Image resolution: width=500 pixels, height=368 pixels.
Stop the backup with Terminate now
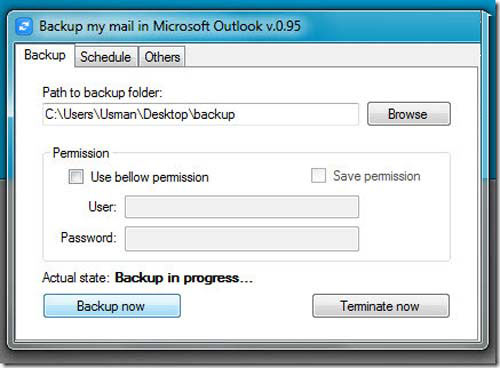381,306
